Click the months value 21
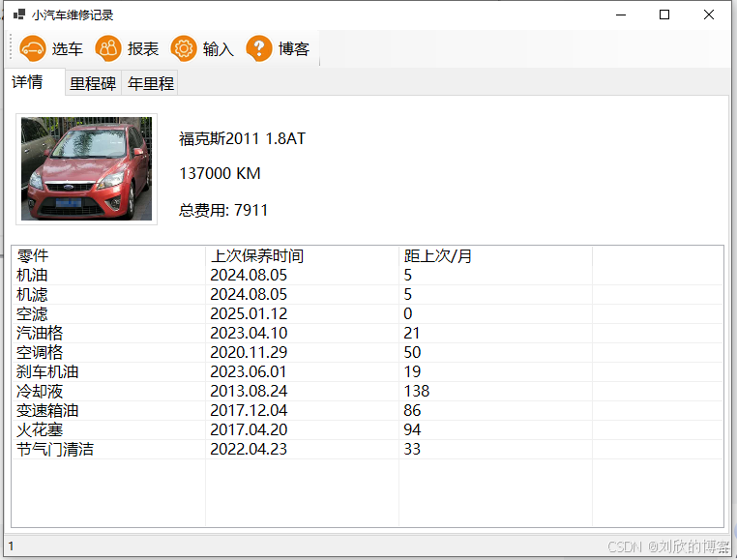 tap(412, 333)
